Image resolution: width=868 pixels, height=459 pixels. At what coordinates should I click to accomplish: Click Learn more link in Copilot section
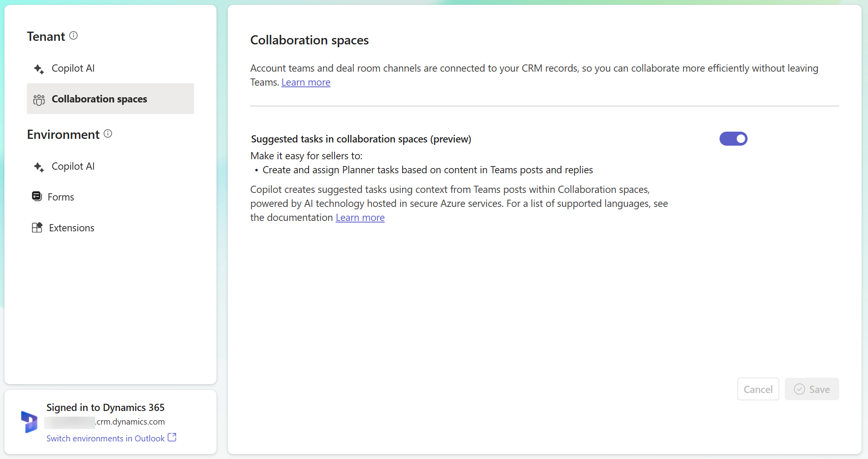(360, 217)
